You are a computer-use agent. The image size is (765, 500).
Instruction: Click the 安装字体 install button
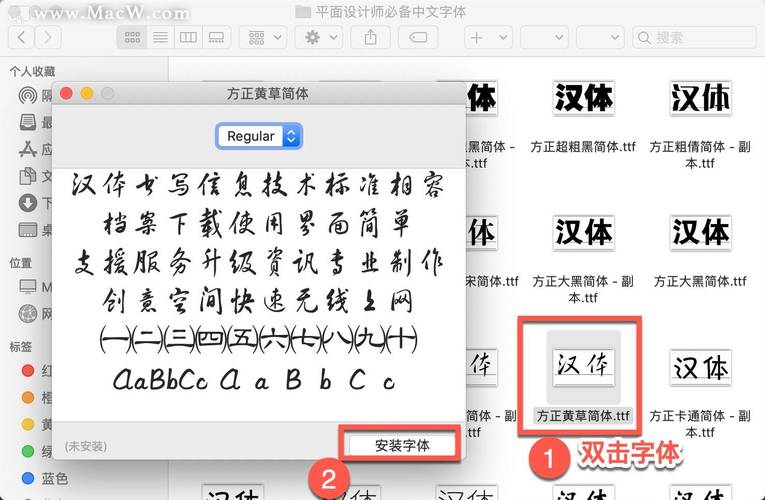click(x=402, y=445)
